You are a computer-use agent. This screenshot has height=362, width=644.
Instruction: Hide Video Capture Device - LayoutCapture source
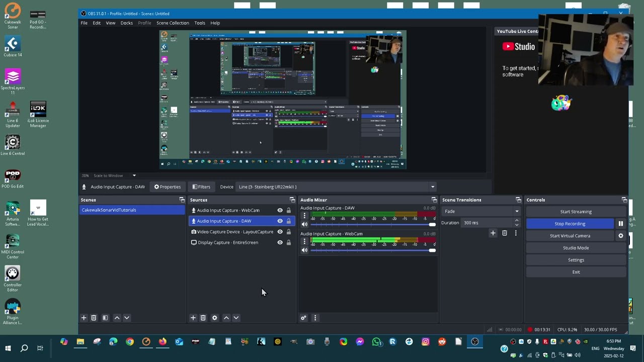pos(280,232)
